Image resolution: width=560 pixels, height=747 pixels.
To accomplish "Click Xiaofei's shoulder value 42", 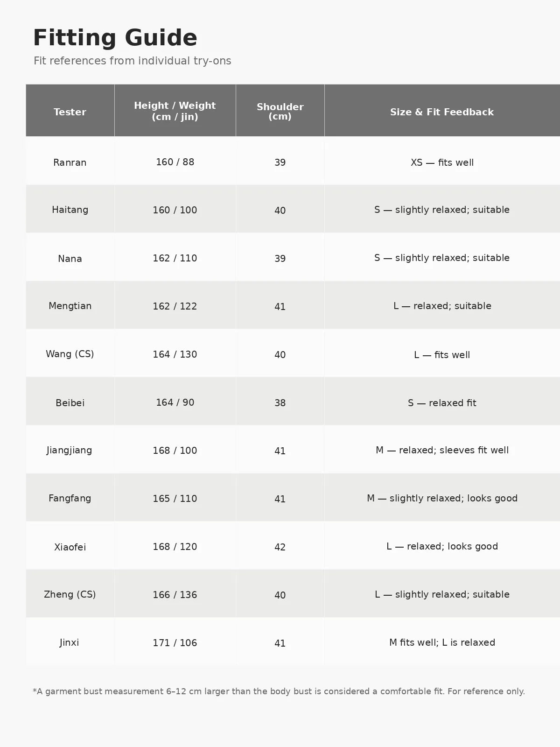I will click(x=280, y=547).
